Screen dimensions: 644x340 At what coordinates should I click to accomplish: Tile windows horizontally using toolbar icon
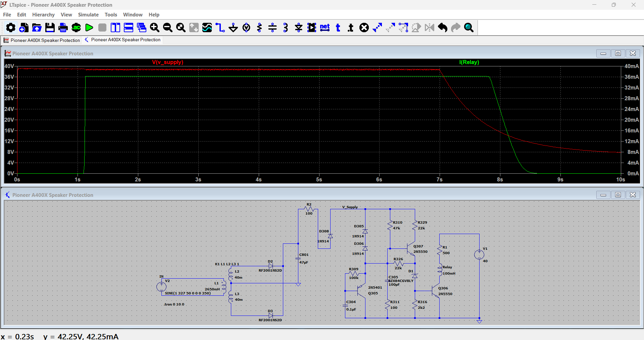[129, 27]
